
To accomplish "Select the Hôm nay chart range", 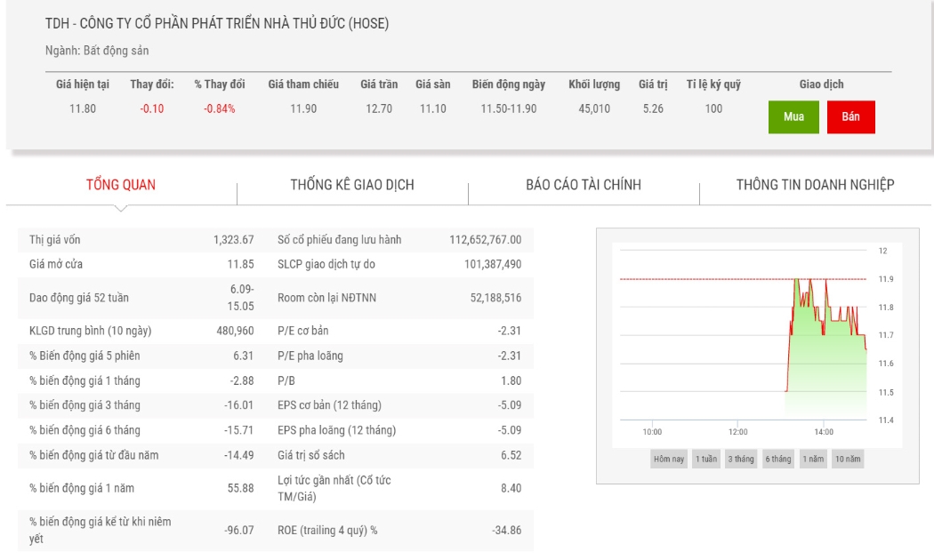I will coord(668,459).
